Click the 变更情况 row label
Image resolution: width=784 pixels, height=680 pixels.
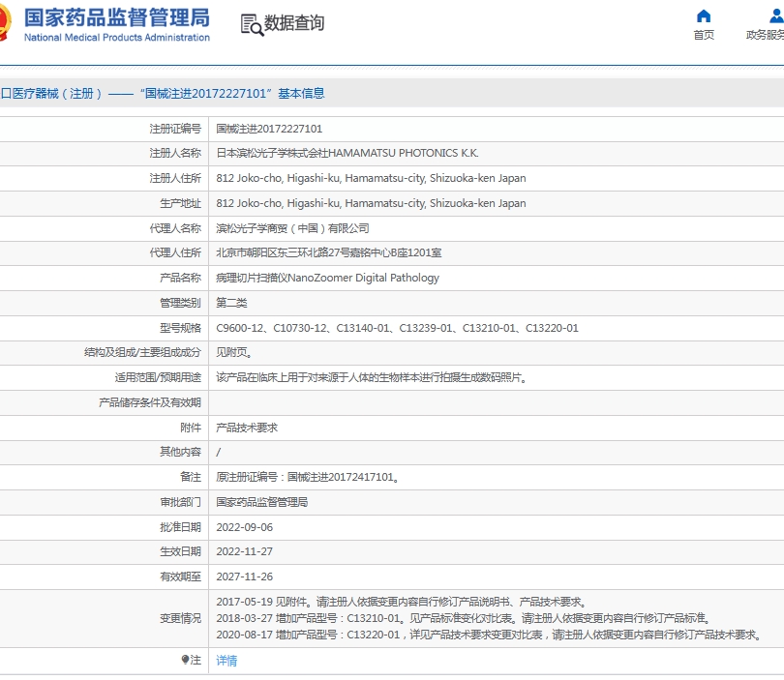click(180, 618)
